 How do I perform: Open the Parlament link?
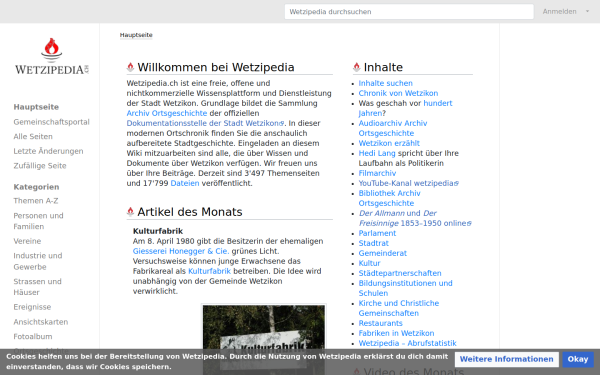pyautogui.click(x=377, y=233)
